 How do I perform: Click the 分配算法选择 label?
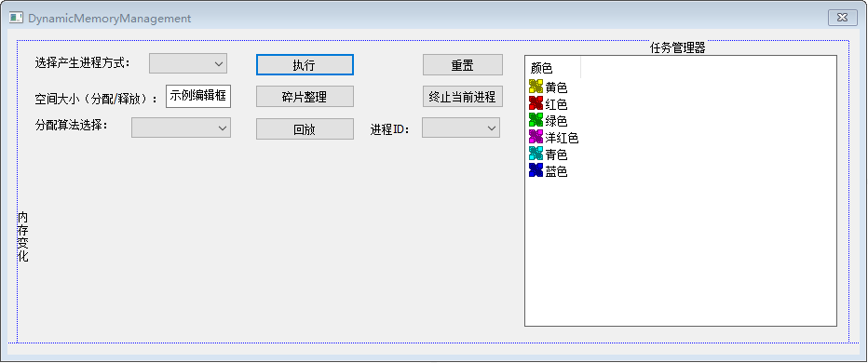point(71,125)
